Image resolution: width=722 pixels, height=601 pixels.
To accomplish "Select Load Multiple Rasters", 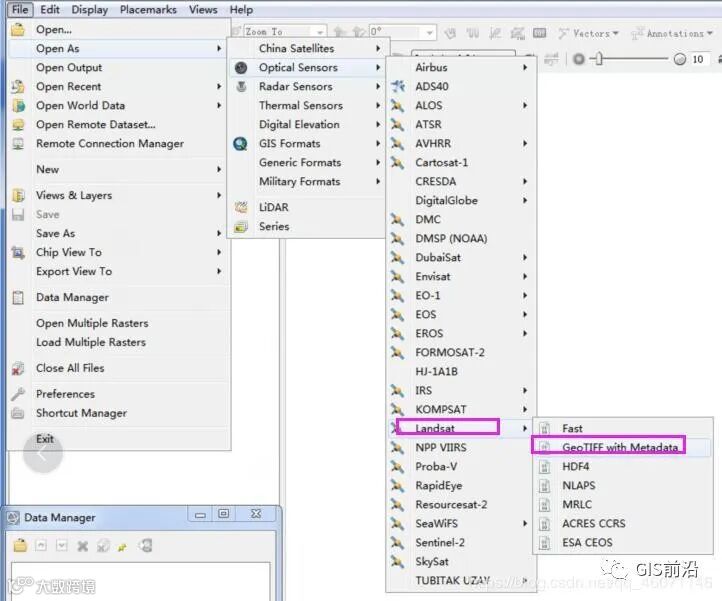I will pos(91,342).
